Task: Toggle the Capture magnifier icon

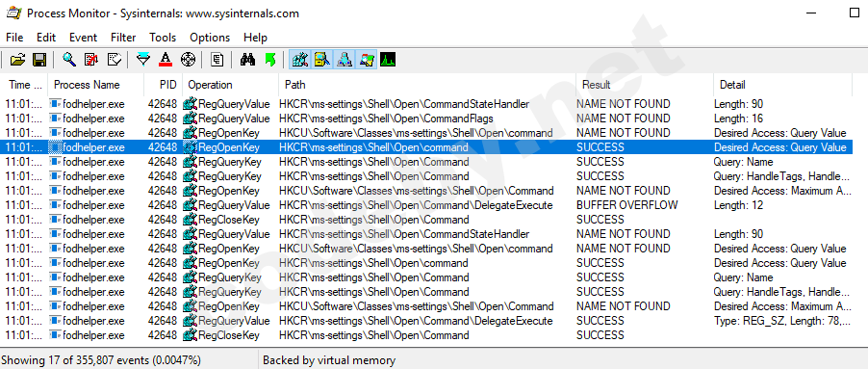Action: [x=69, y=60]
